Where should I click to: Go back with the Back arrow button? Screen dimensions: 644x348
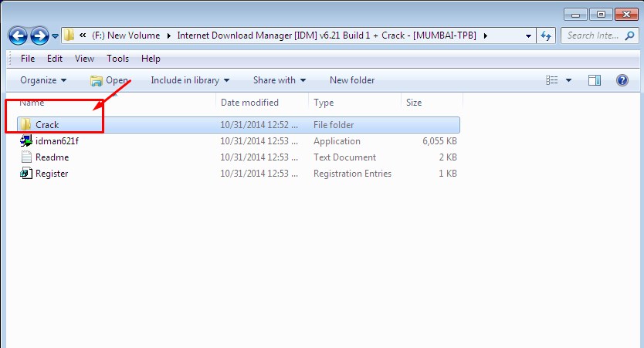click(x=18, y=35)
